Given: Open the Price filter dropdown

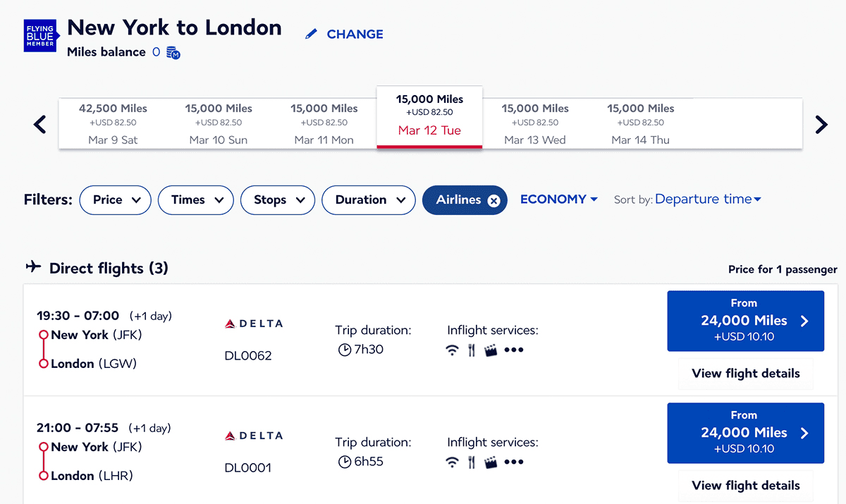Looking at the screenshot, I should (116, 200).
